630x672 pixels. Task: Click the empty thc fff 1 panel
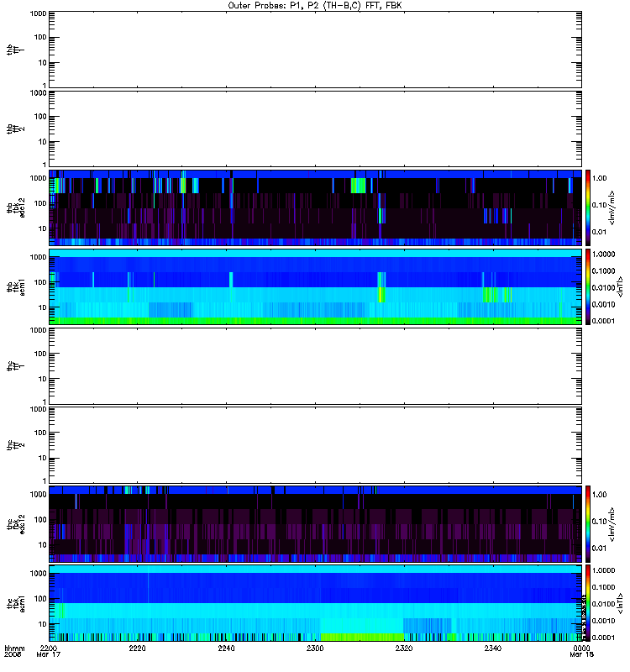[315, 366]
